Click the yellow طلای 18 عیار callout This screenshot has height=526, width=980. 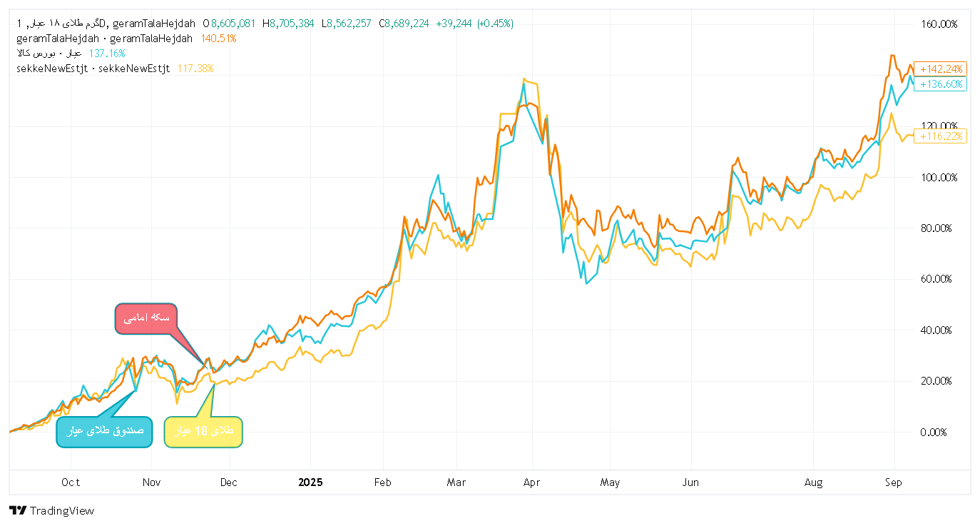[203, 431]
